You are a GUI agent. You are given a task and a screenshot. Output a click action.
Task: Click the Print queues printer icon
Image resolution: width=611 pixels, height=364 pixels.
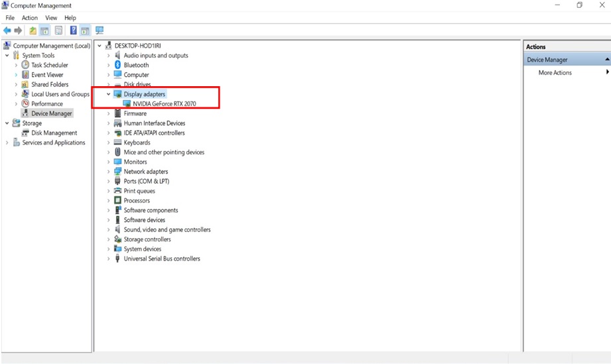point(117,191)
